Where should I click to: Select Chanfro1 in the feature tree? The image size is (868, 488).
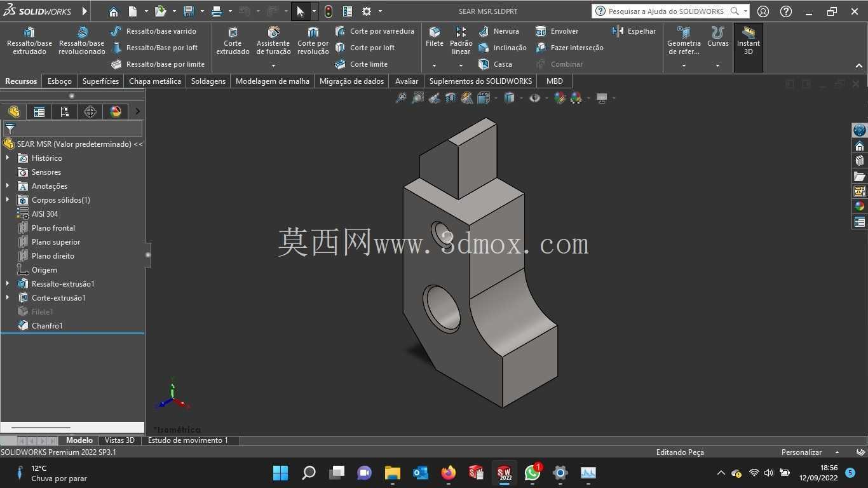click(47, 325)
